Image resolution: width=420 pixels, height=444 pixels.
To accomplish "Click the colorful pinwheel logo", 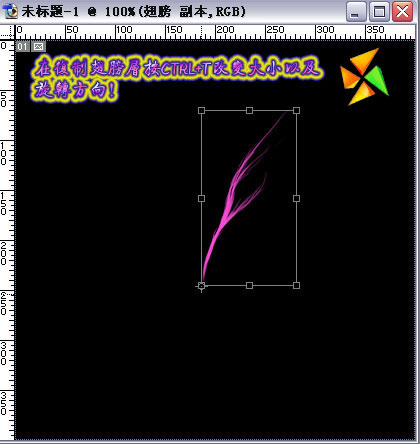I will (x=365, y=77).
